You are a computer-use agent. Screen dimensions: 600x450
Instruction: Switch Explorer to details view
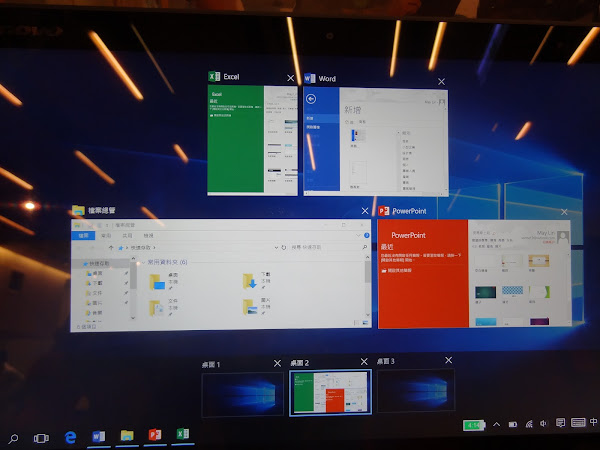357,323
